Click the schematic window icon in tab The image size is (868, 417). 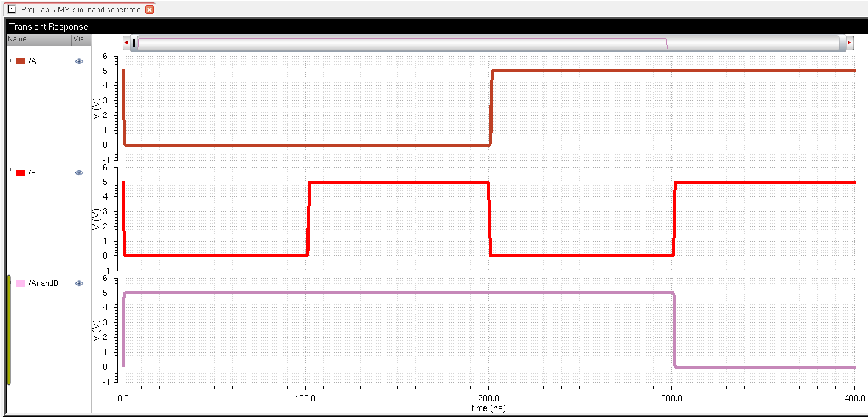tap(12, 9)
